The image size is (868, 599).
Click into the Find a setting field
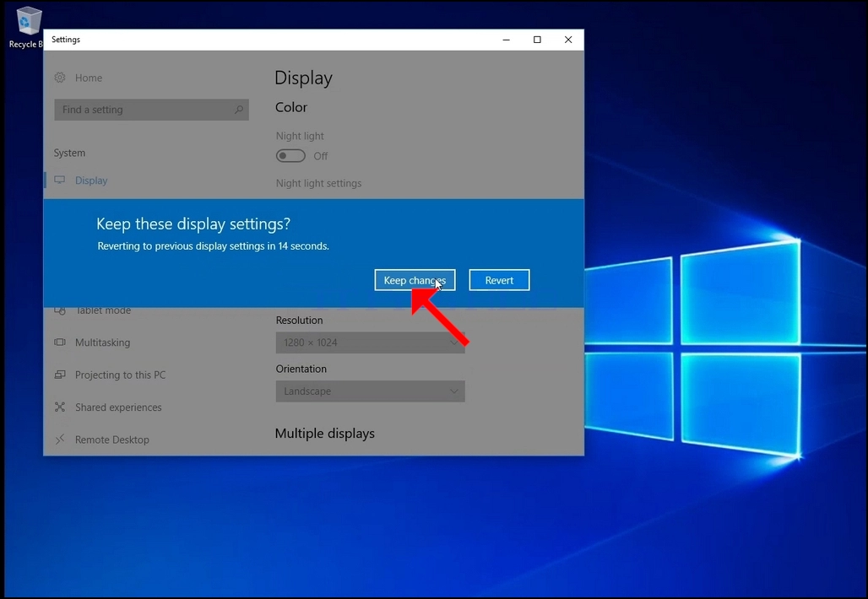tap(151, 110)
